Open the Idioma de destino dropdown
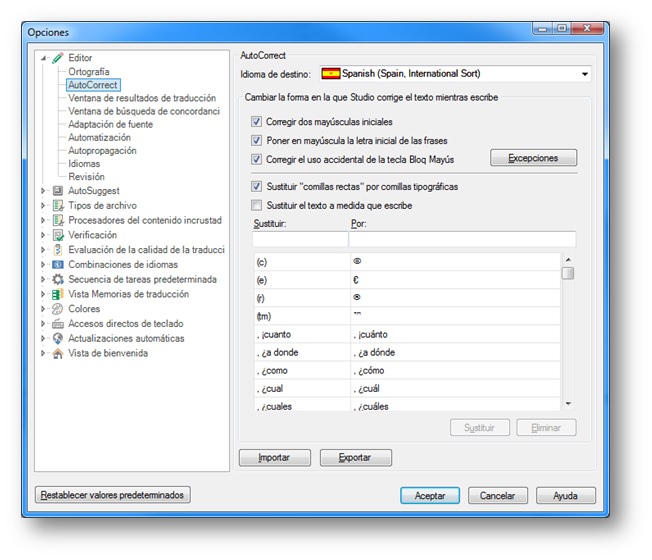The width and height of the screenshot is (652, 560). point(585,74)
